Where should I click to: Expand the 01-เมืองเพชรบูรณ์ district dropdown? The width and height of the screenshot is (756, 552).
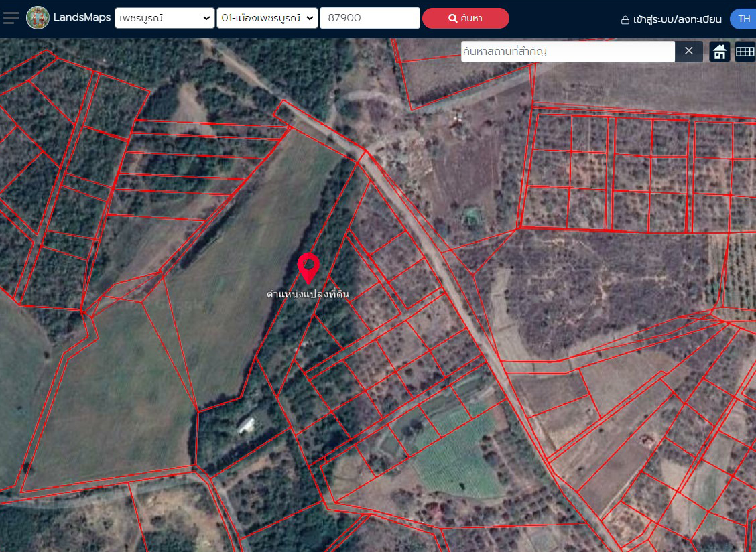pyautogui.click(x=267, y=19)
